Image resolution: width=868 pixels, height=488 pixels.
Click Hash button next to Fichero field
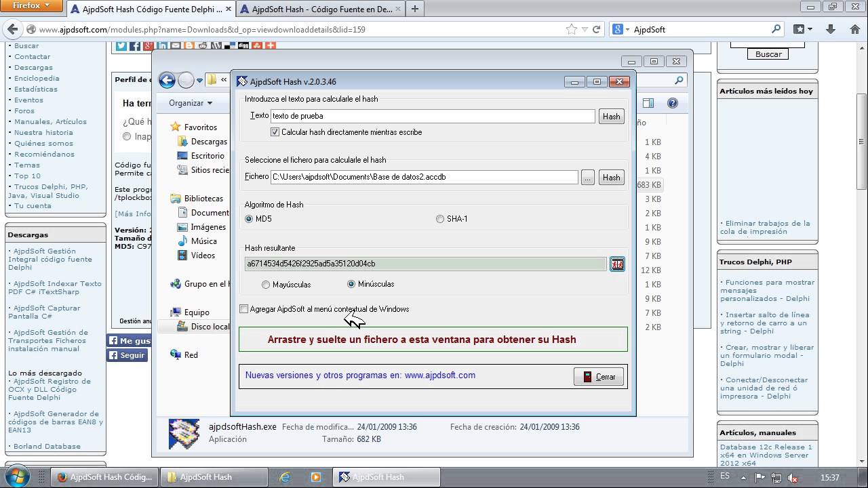pos(611,177)
